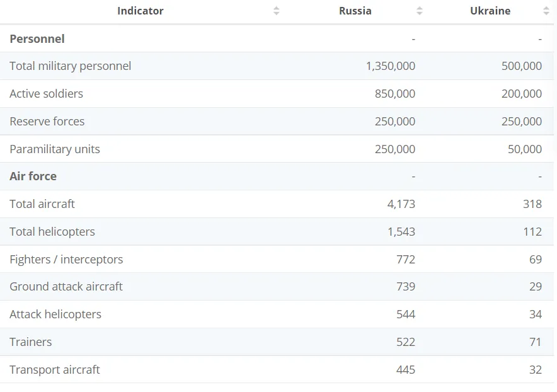Select the Russia column header text
The image size is (557, 392).
point(355,11)
